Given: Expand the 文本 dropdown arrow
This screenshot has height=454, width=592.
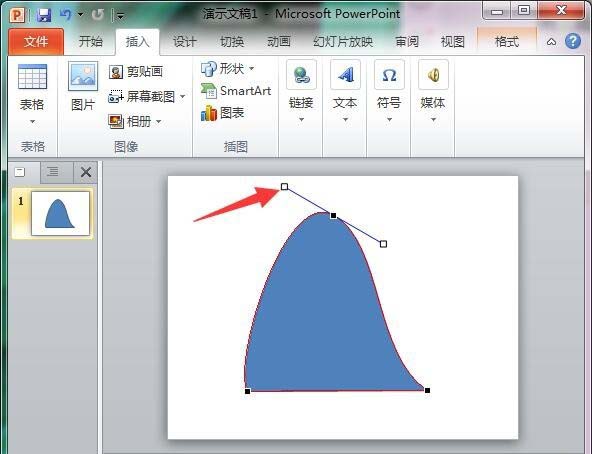Looking at the screenshot, I should (x=345, y=120).
